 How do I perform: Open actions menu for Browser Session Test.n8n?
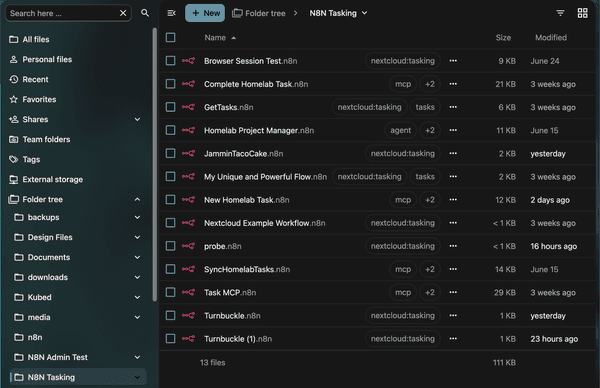tap(453, 61)
